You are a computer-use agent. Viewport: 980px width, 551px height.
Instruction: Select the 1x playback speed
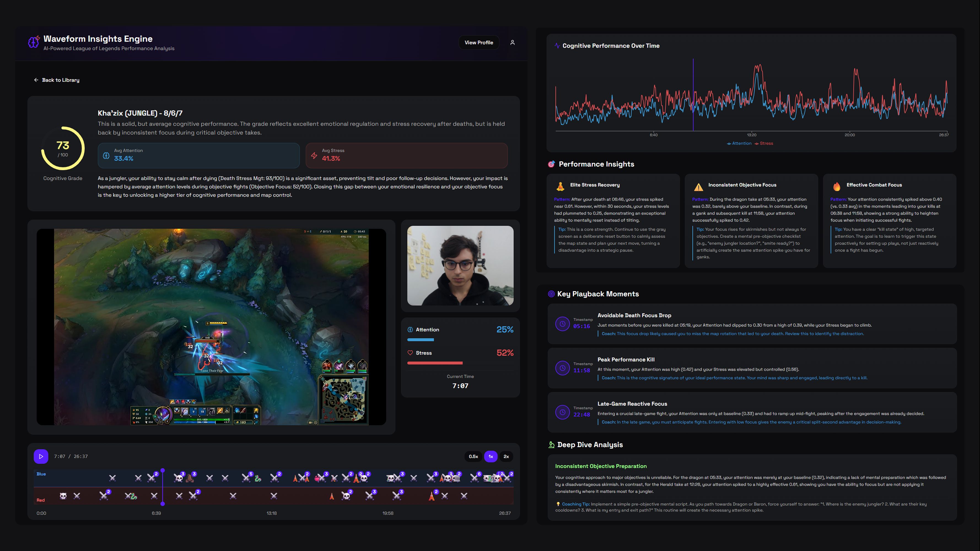(x=491, y=456)
